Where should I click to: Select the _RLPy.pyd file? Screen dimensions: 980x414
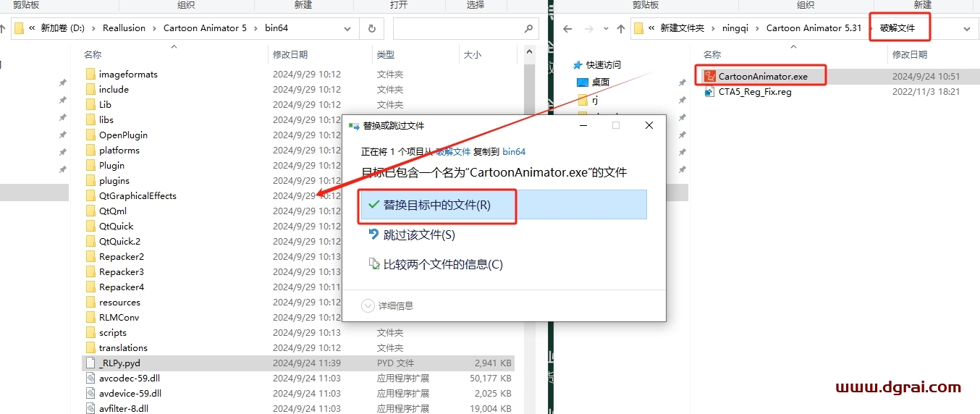tap(119, 363)
